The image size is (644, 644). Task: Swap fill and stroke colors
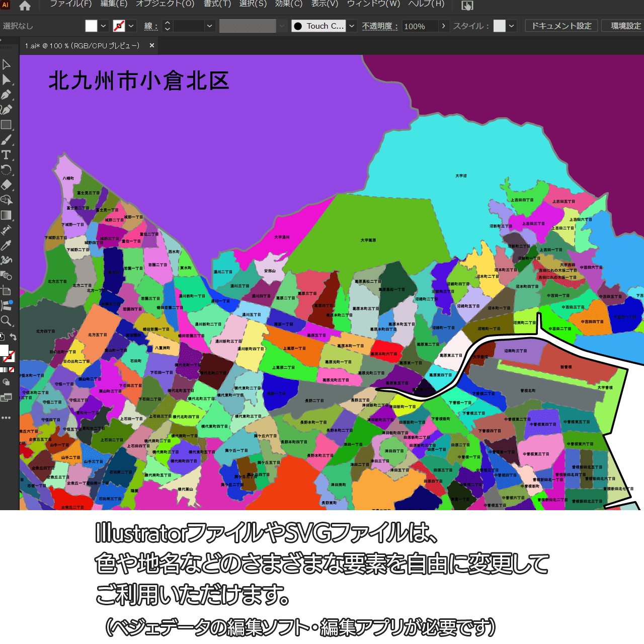[x=13, y=337]
